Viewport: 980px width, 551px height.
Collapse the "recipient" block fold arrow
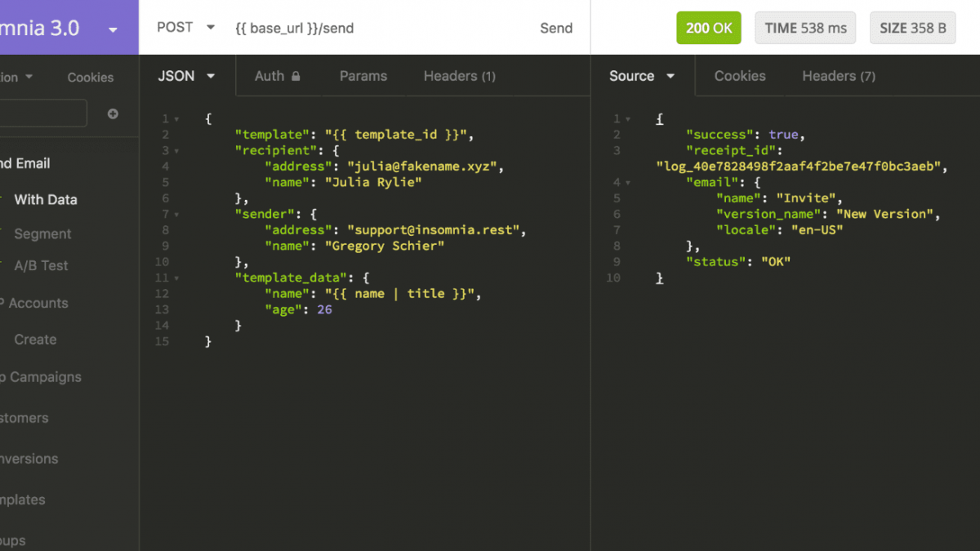(x=176, y=151)
